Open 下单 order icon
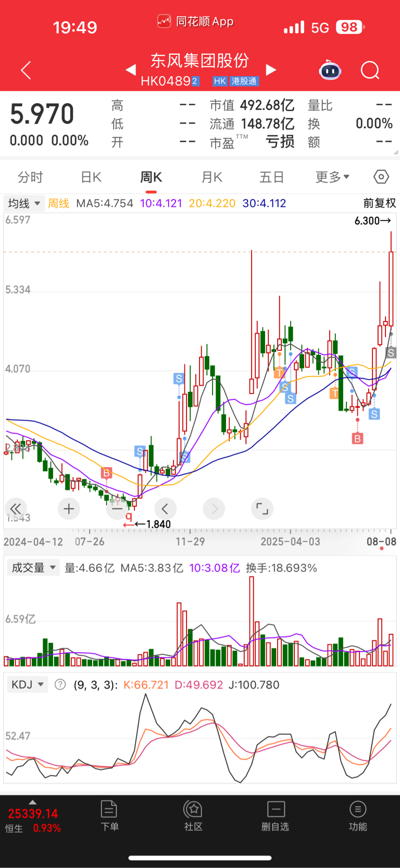 [109, 816]
